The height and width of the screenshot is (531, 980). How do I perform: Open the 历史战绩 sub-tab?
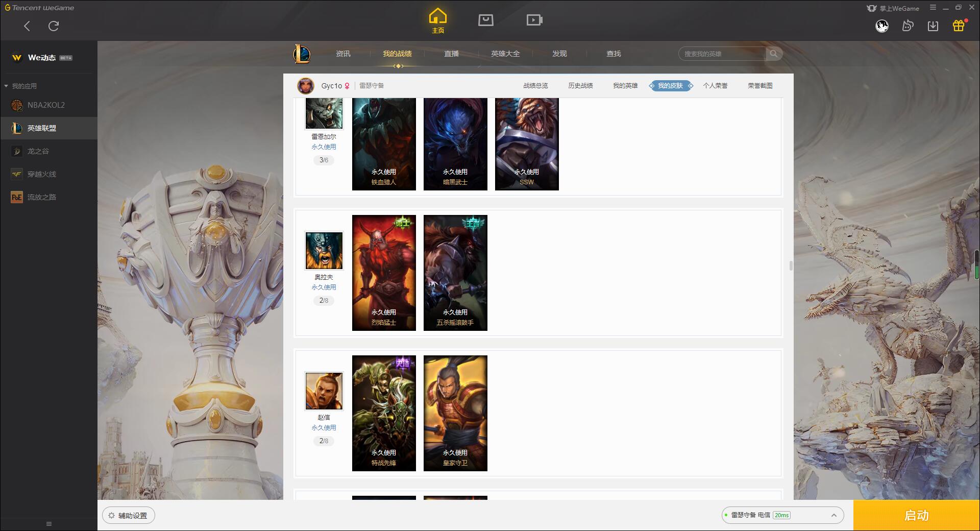580,86
